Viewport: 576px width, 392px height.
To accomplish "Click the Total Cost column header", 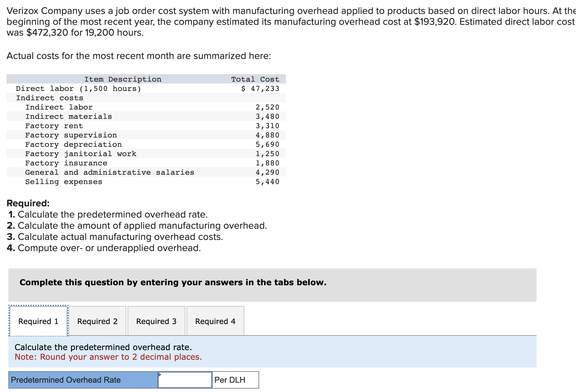I will pos(255,79).
